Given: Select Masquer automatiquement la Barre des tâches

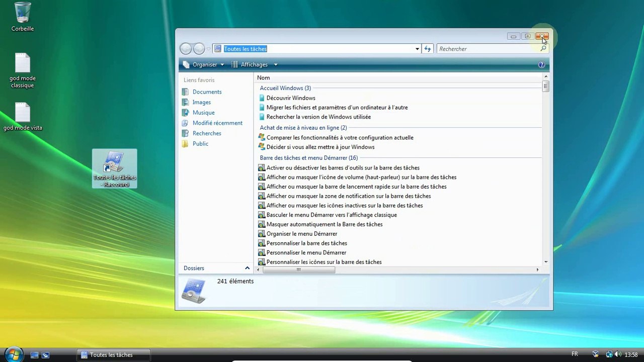Looking at the screenshot, I should click(325, 224).
